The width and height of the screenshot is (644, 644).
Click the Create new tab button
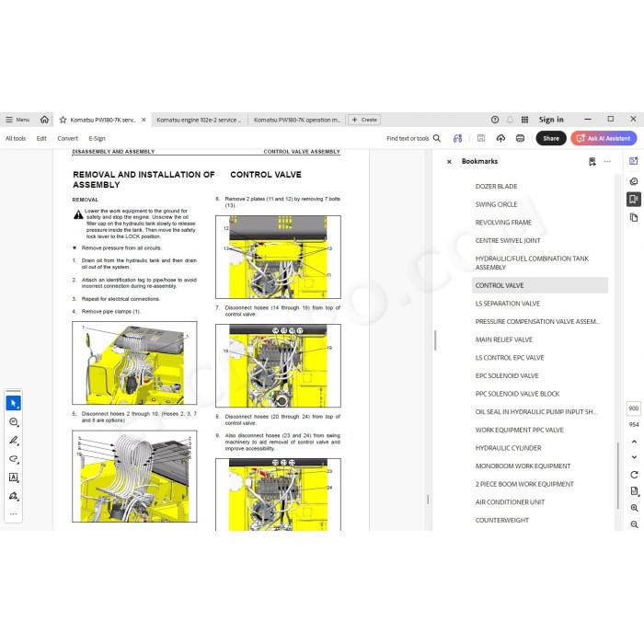click(364, 120)
